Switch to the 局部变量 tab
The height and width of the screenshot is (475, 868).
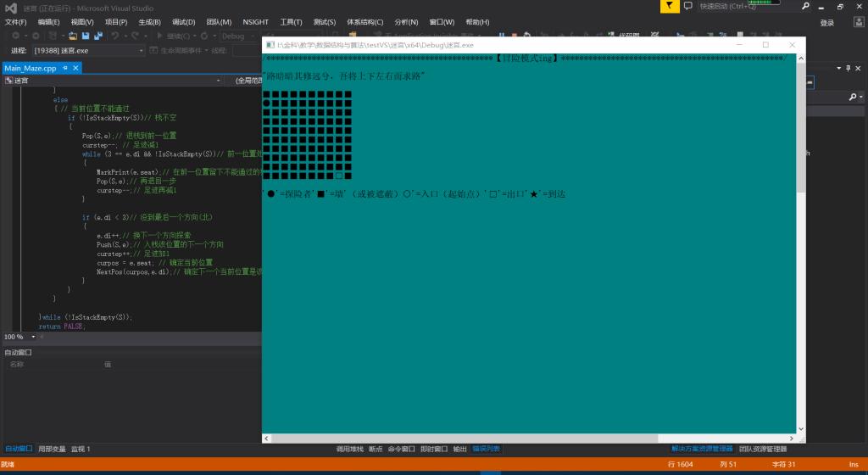pyautogui.click(x=51, y=449)
